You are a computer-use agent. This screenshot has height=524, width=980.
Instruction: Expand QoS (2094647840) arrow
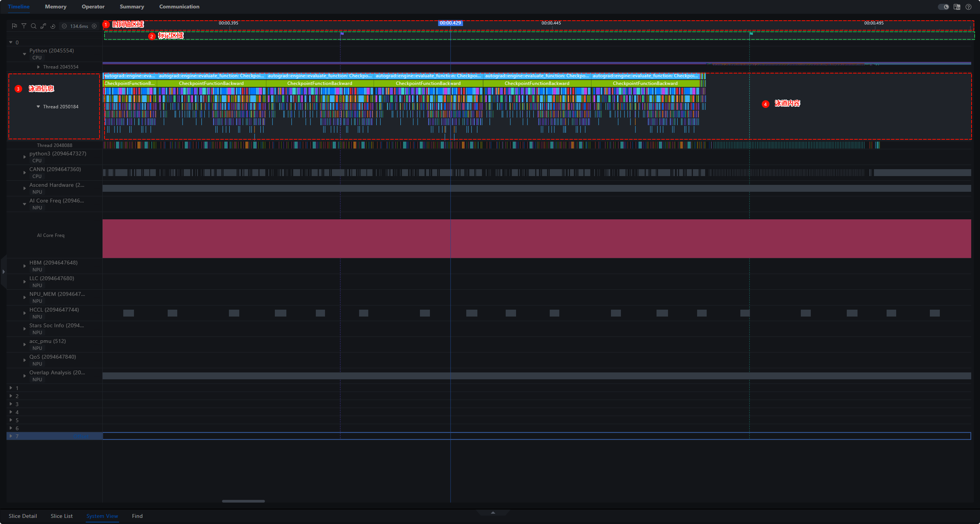click(x=24, y=360)
